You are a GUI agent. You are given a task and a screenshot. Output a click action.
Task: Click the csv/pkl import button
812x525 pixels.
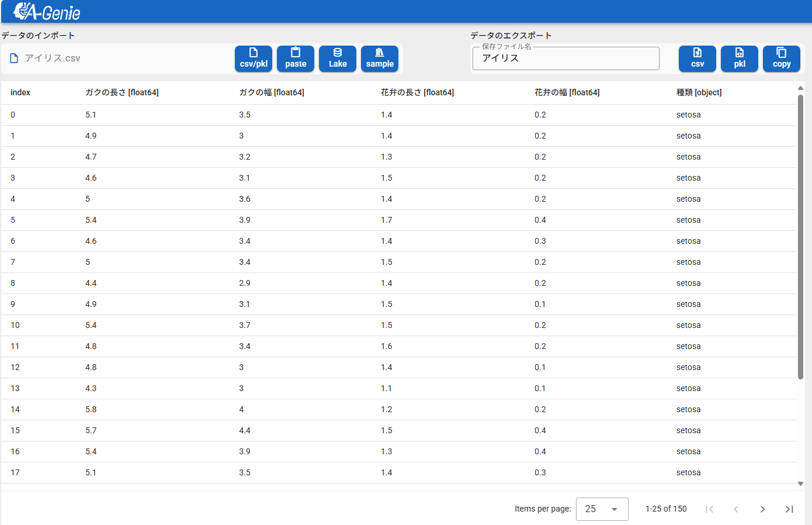pyautogui.click(x=254, y=58)
